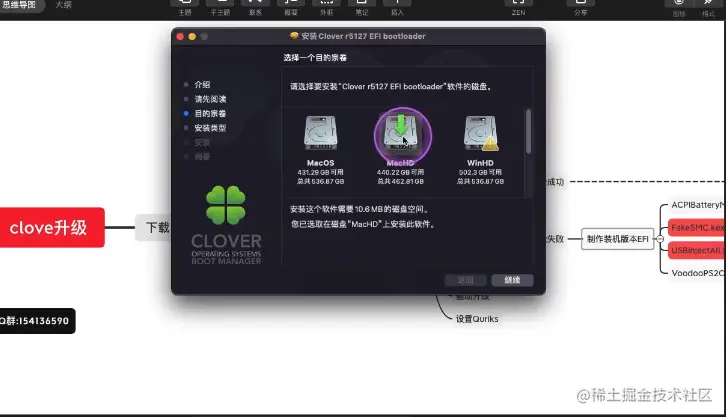This screenshot has height=417, width=726.
Task: Click the 继续 (Continue) button in installer
Action: click(512, 280)
